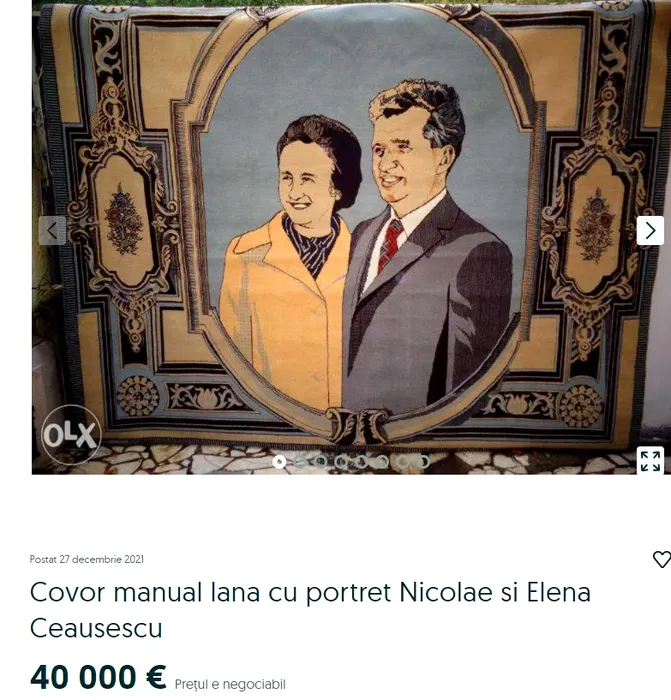
Task: Select the fourth carousel dot
Action: 341,462
